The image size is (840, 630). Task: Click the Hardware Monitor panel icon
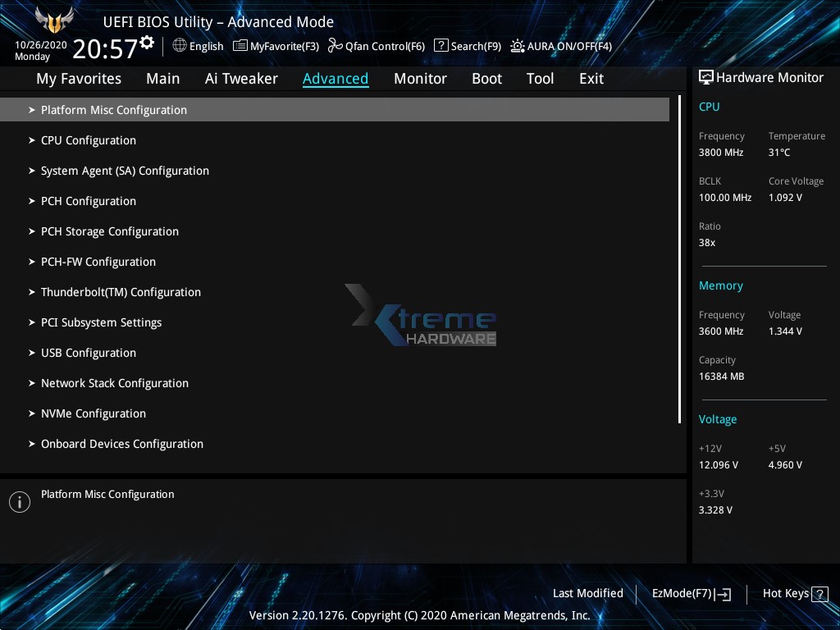[706, 77]
